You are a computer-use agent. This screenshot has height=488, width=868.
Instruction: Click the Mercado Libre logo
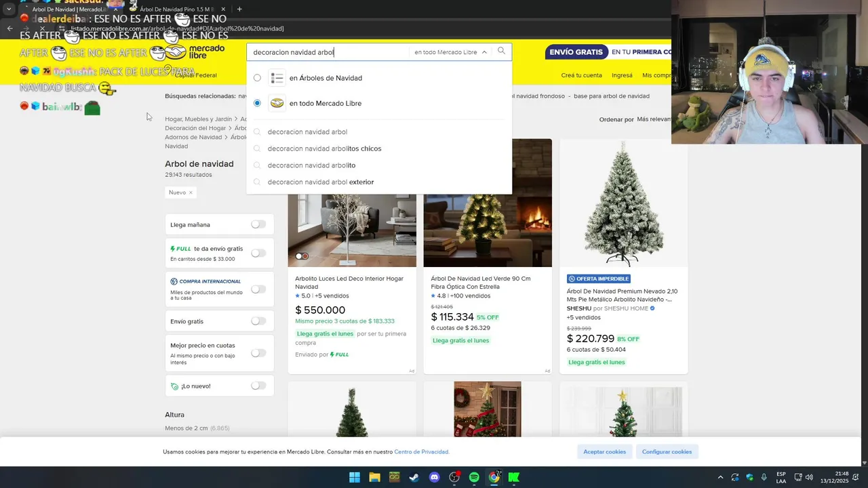196,52
